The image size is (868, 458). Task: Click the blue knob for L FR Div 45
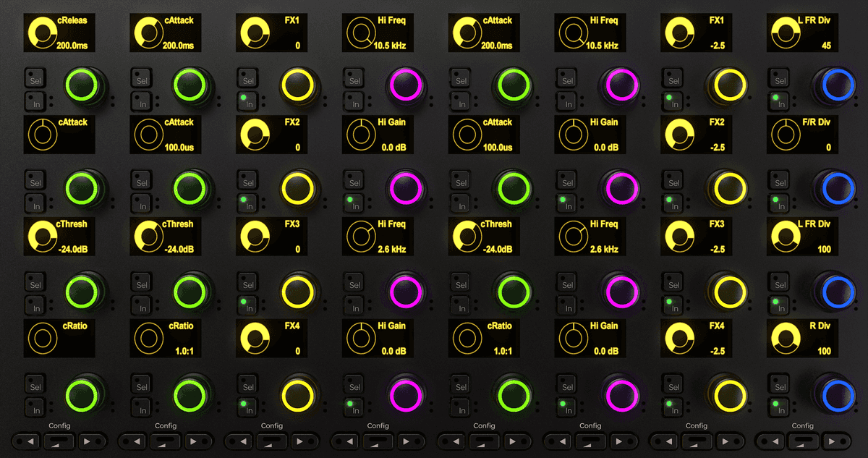click(836, 85)
